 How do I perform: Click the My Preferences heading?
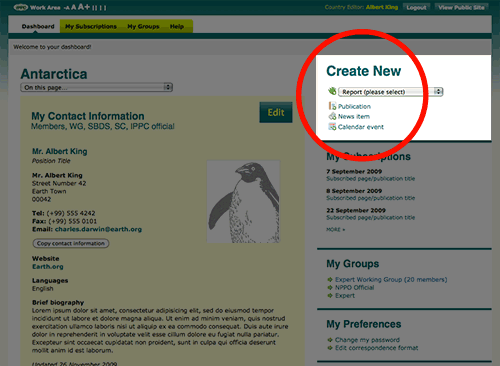coord(364,324)
